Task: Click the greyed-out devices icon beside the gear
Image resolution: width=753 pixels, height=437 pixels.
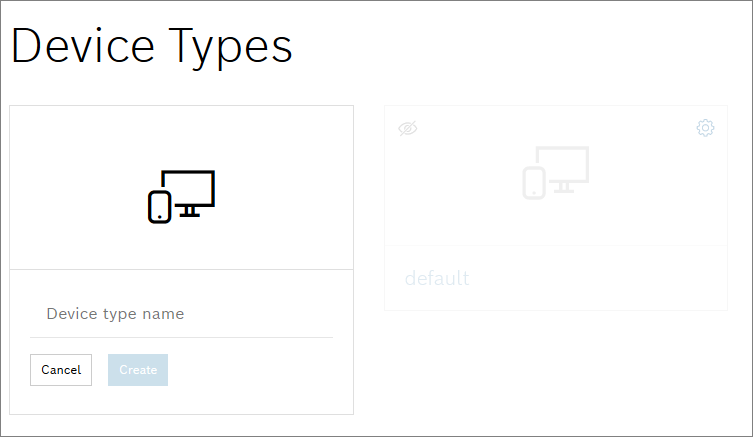Action: pyautogui.click(x=555, y=172)
